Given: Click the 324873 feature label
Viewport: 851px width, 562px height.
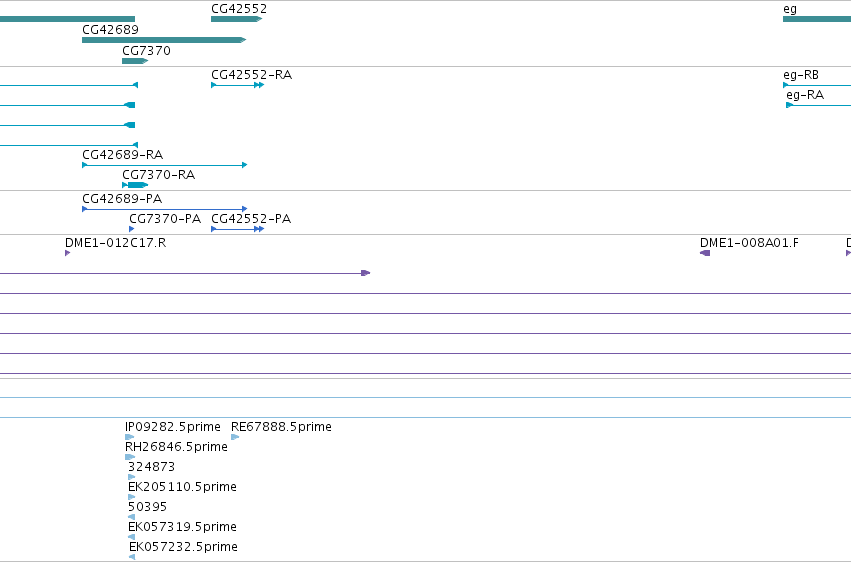Looking at the screenshot, I should point(151,467).
